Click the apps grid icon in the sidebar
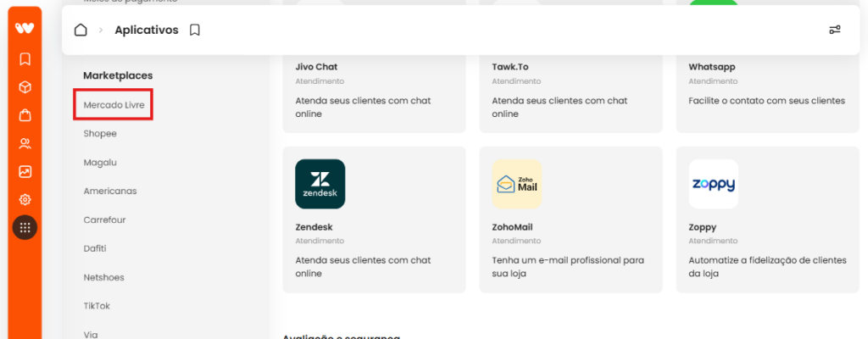Viewport: 868px width, 339px height. pyautogui.click(x=25, y=227)
